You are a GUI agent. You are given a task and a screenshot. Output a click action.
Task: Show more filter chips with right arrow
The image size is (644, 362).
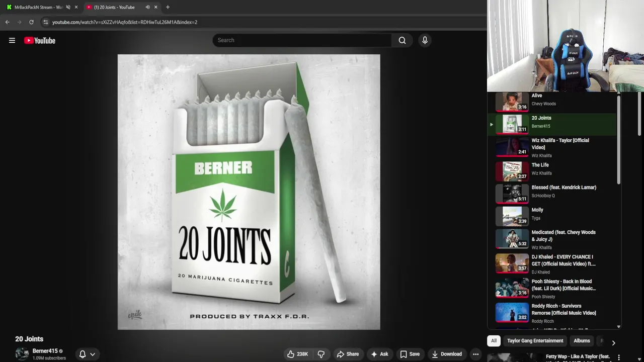(x=613, y=343)
